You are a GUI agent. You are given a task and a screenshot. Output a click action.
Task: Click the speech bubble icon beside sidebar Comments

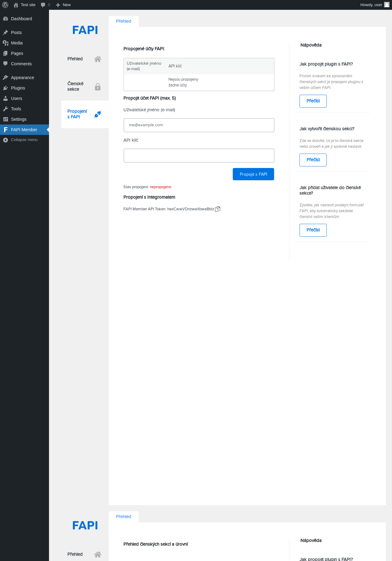pos(6,64)
